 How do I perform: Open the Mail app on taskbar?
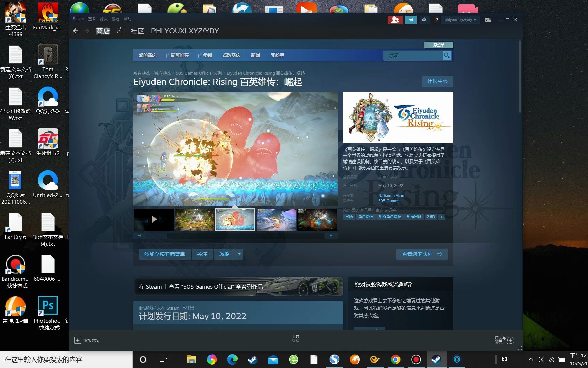[273, 359]
